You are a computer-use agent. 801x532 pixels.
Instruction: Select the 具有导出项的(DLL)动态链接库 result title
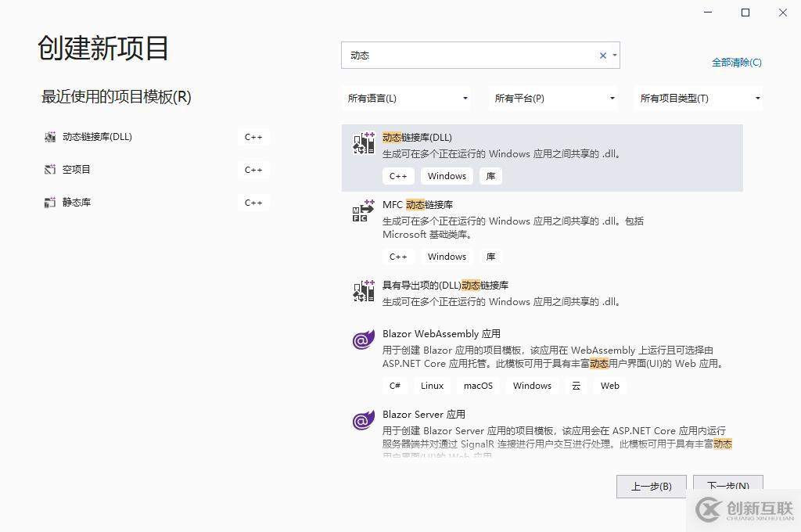[x=445, y=286]
